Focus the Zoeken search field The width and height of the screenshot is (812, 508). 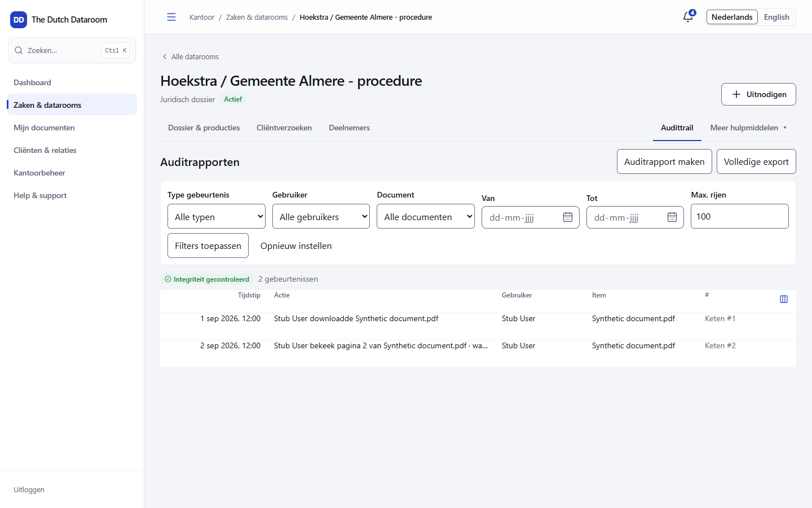click(72, 50)
